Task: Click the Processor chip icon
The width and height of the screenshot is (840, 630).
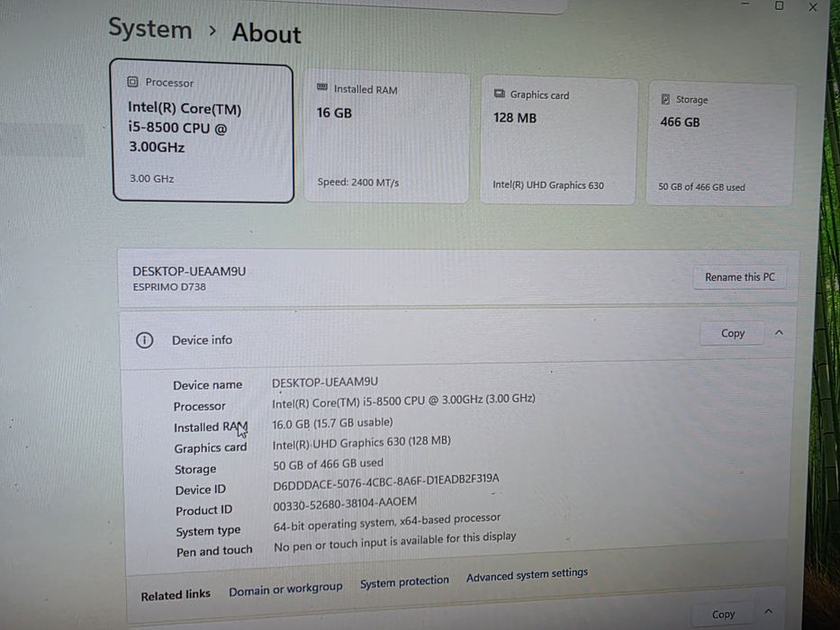Action: tap(132, 81)
